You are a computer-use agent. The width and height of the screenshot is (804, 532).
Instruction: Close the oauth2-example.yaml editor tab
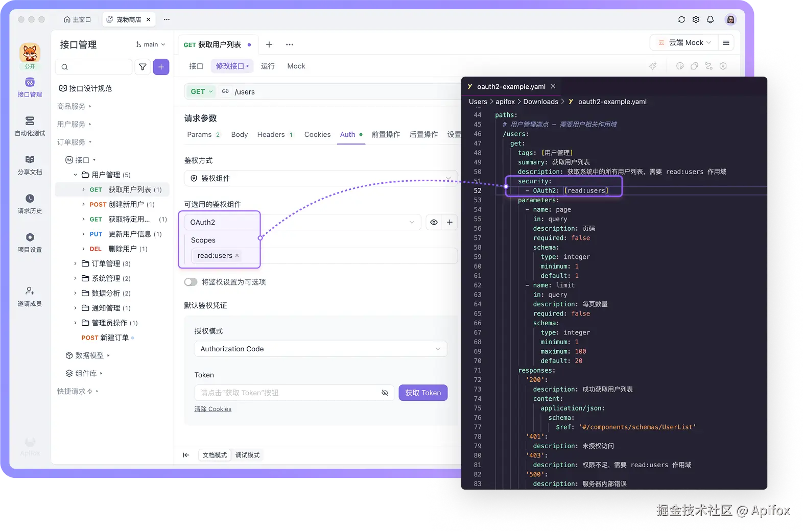[553, 86]
